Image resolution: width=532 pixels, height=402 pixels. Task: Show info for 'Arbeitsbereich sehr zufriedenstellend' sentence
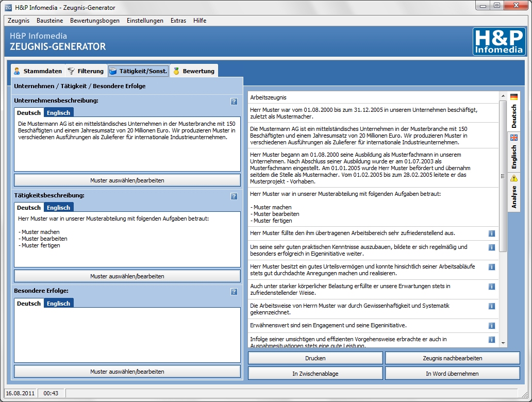(492, 233)
